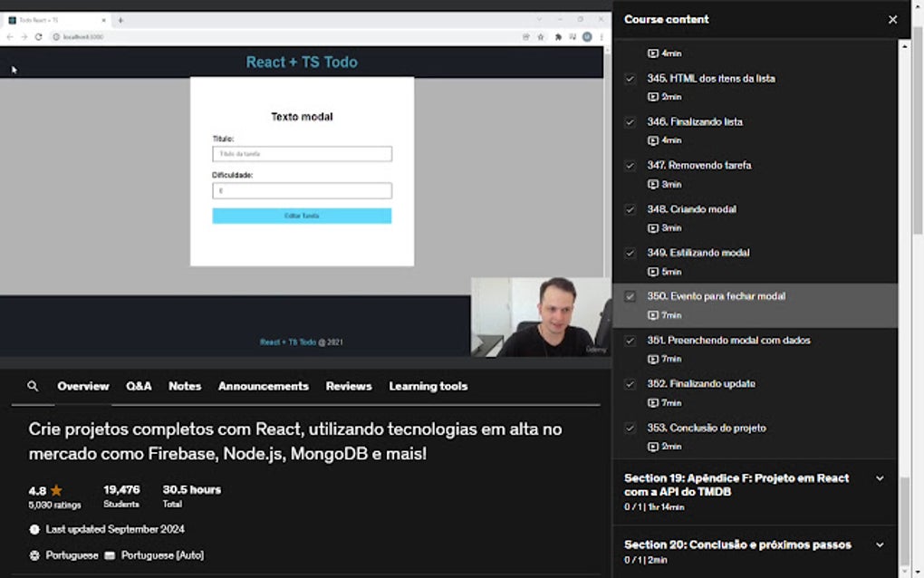The height and width of the screenshot is (578, 924).
Task: Switch to the Reviews tab
Action: pyautogui.click(x=349, y=386)
